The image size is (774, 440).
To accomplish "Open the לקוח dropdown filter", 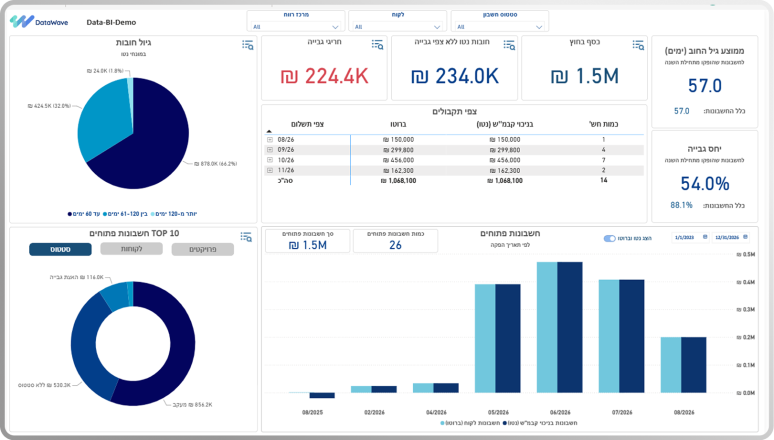I will (x=397, y=27).
